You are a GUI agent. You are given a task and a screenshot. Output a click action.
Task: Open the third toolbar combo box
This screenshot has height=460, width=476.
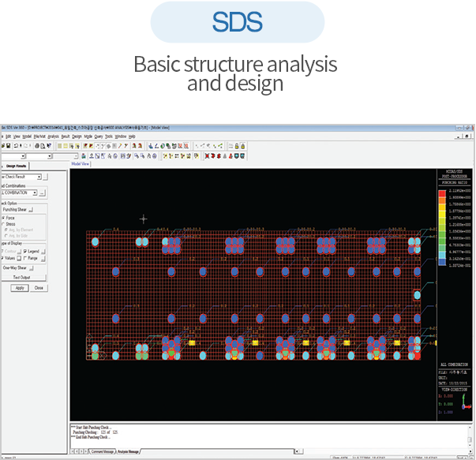tap(76, 156)
